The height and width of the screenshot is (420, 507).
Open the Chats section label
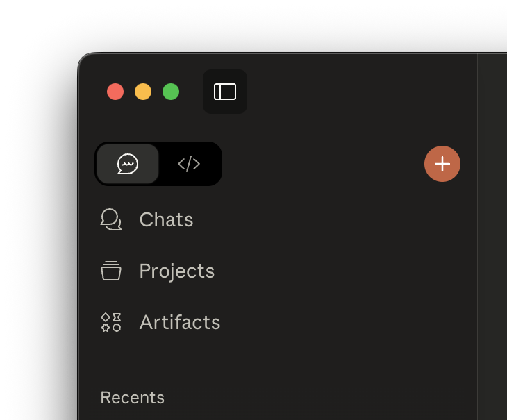pyautogui.click(x=166, y=219)
